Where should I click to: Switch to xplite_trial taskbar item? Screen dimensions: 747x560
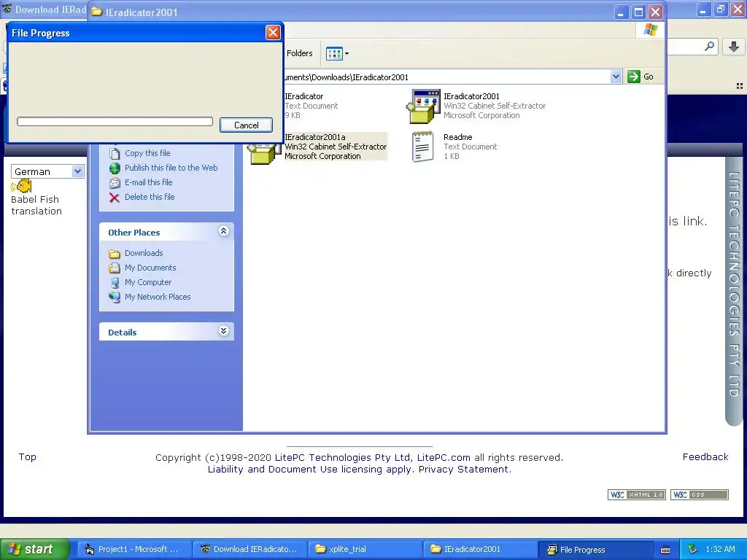tap(365, 549)
